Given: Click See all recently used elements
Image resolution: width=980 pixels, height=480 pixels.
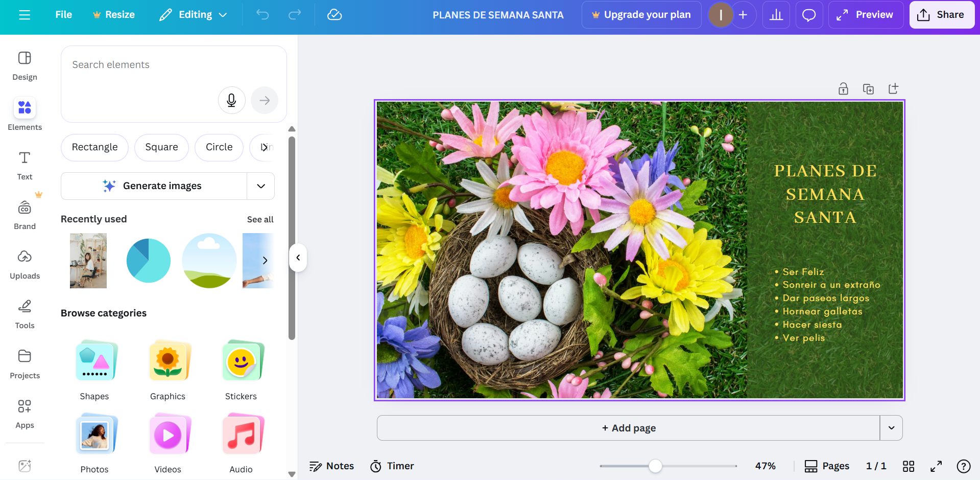Looking at the screenshot, I should [260, 219].
